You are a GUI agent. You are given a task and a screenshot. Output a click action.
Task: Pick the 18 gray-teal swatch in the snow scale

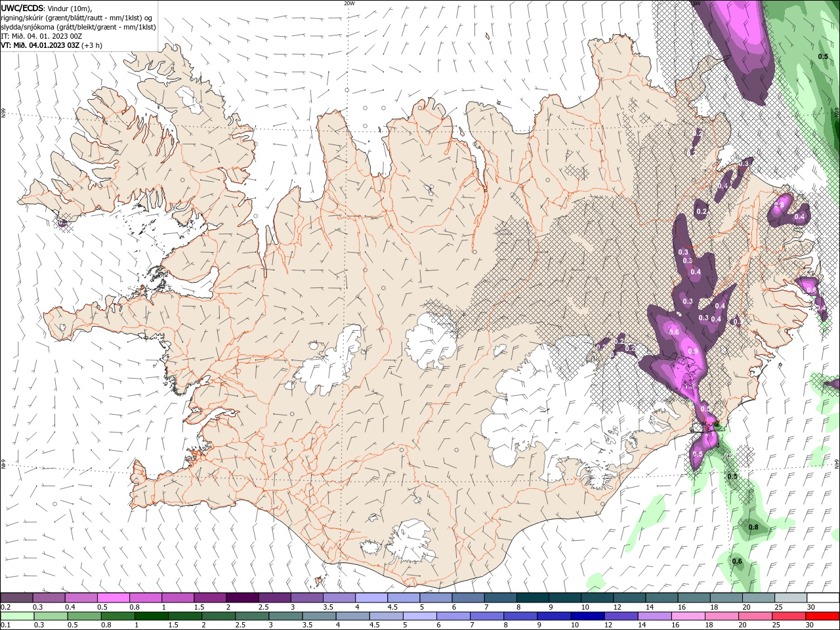click(726, 597)
